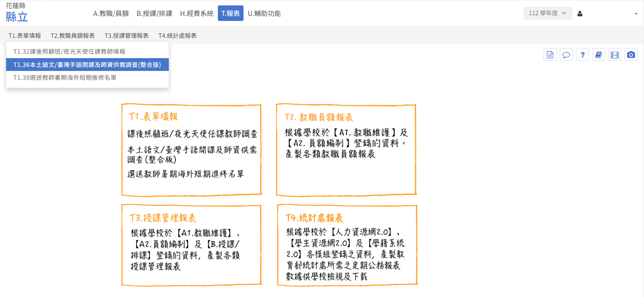Expand the T2.教職員額報表 submenu

73,36
